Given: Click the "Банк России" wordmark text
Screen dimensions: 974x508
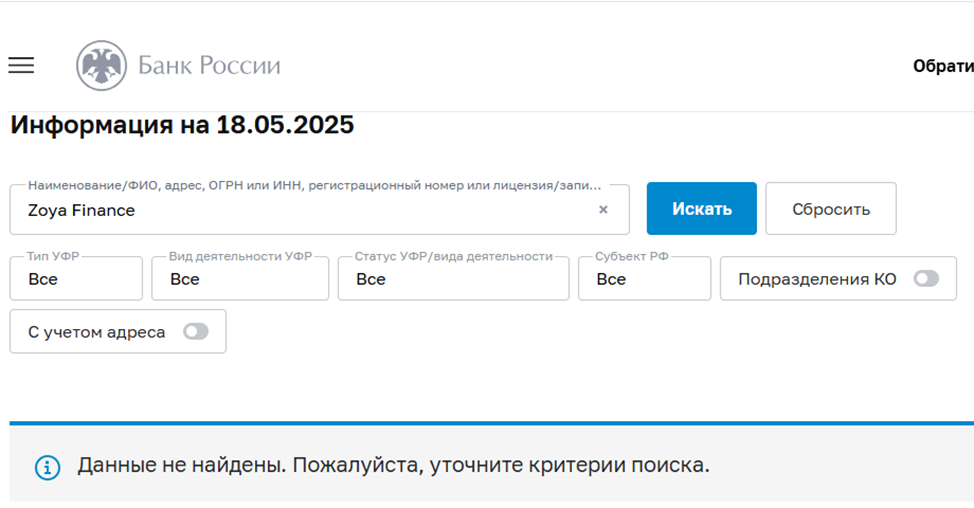Looking at the screenshot, I should [x=209, y=66].
